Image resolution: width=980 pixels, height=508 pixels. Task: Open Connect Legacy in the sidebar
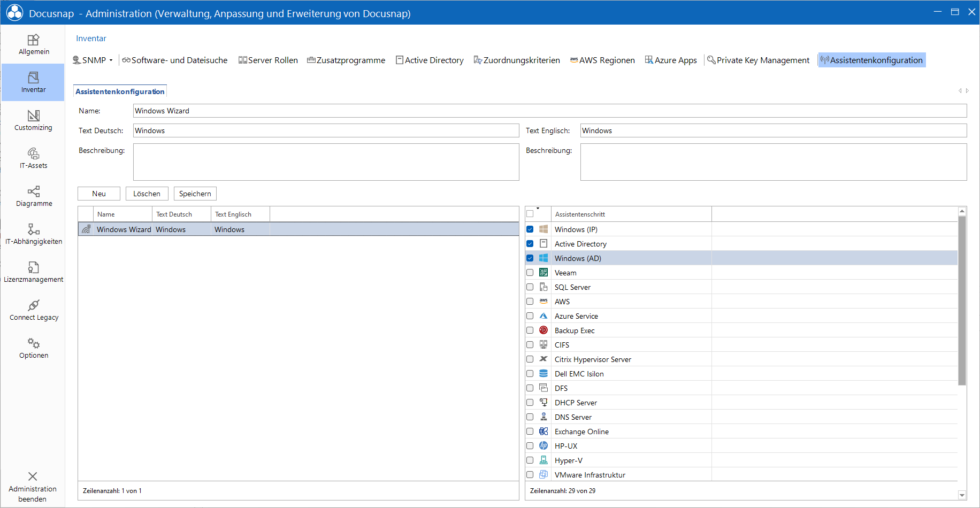click(x=33, y=310)
